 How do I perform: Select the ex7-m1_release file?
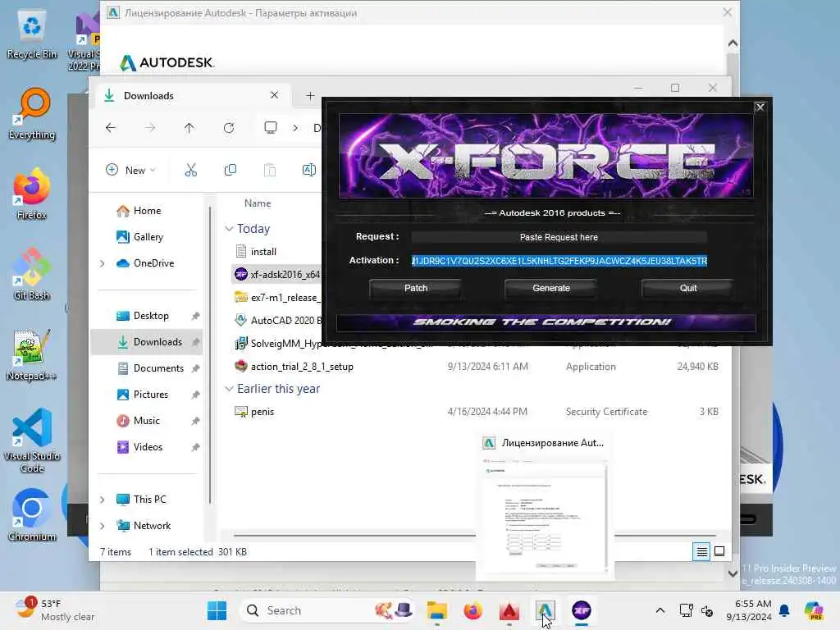click(x=277, y=297)
